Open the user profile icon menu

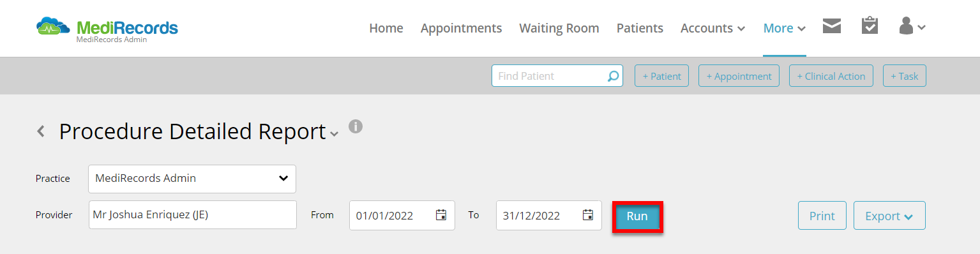[x=912, y=26]
